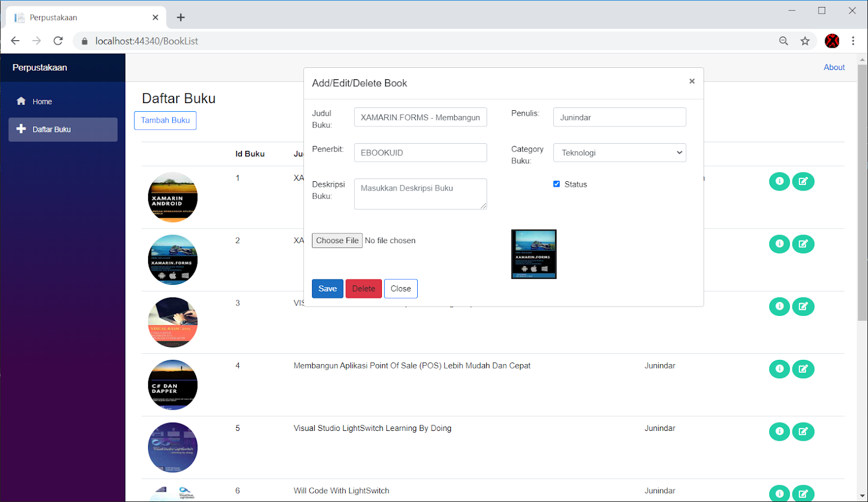Click the Penerbit input field
The width and height of the screenshot is (868, 502).
420,152
